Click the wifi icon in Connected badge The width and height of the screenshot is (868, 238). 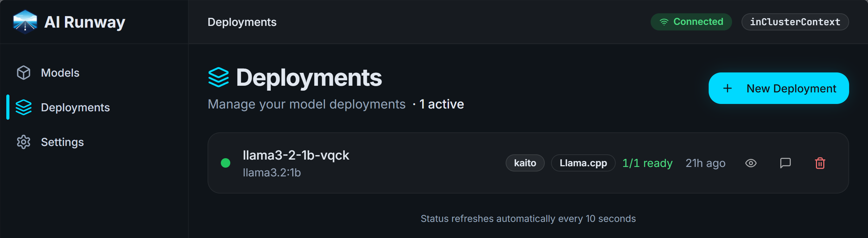[x=665, y=21]
